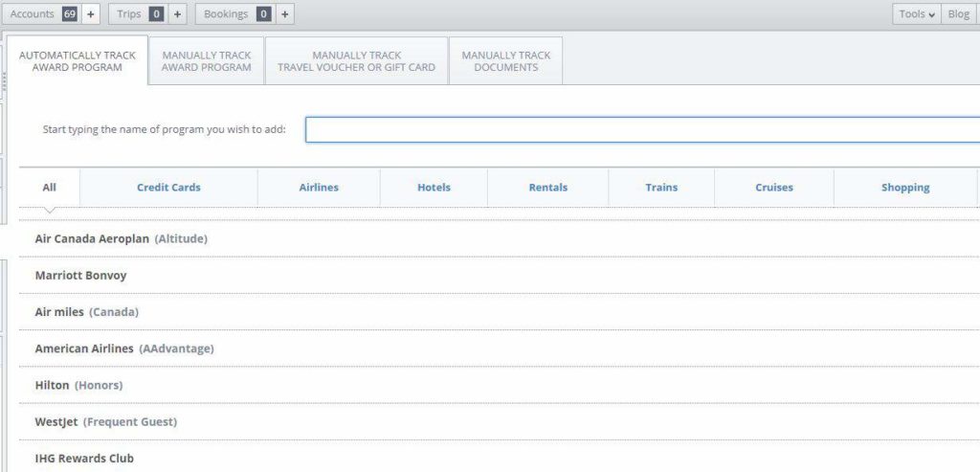Open Manually Track Travel Voucher or Gift Card tab

coord(356,61)
